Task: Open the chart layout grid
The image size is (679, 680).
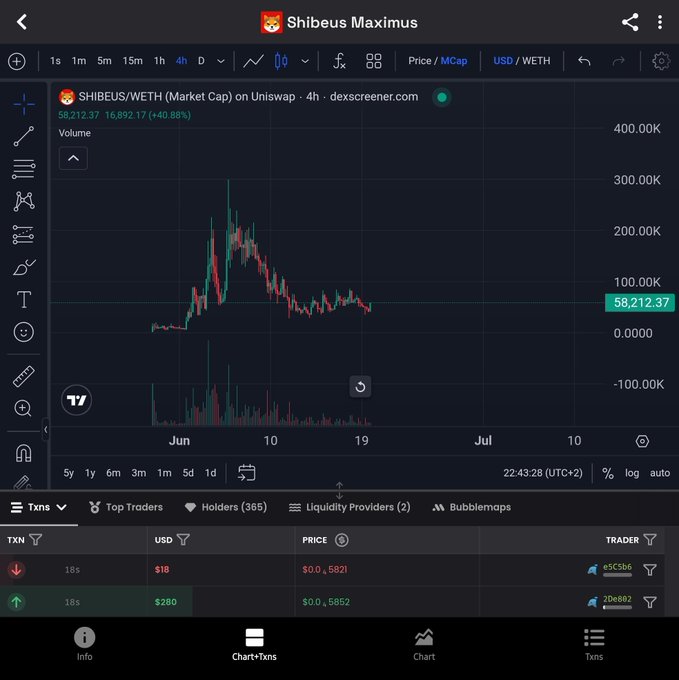Action: coord(373,61)
